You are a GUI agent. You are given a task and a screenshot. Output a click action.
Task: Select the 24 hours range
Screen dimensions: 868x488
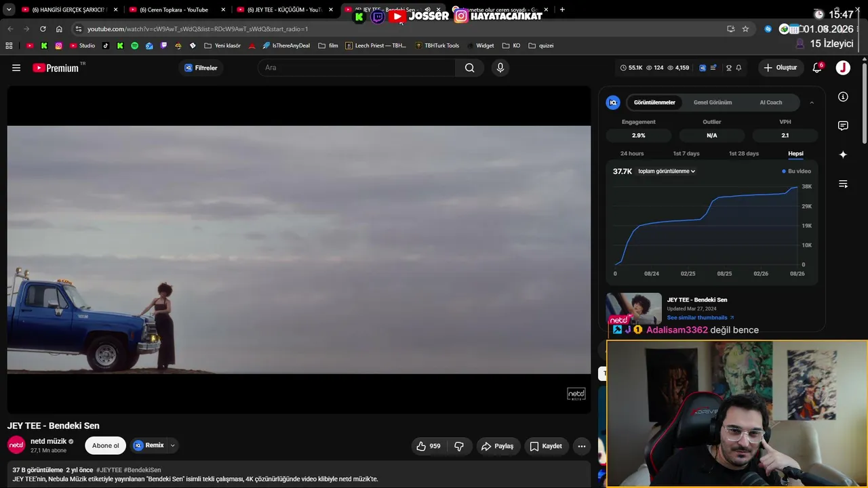tap(632, 154)
